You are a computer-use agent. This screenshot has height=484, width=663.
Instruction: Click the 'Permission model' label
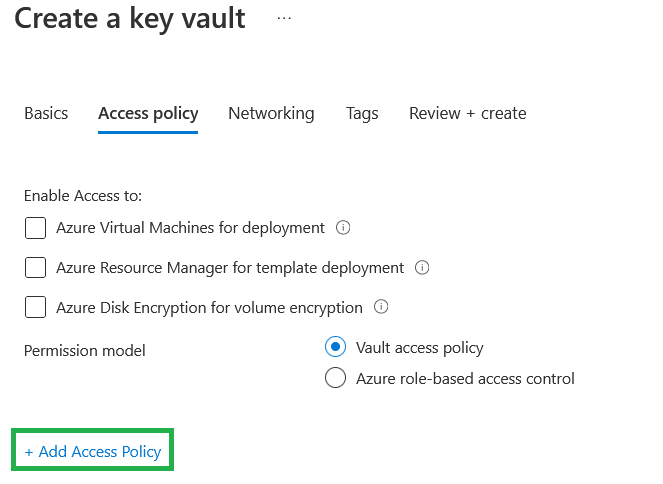point(85,351)
